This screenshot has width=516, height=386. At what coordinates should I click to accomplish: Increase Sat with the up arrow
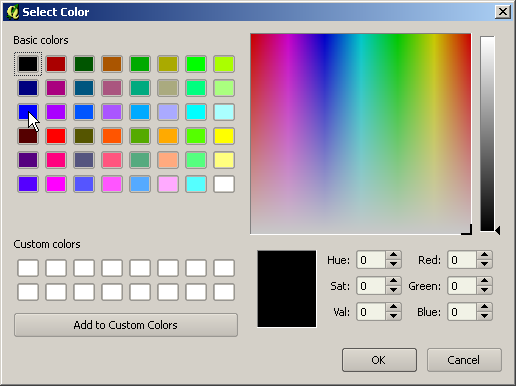tap(393, 281)
